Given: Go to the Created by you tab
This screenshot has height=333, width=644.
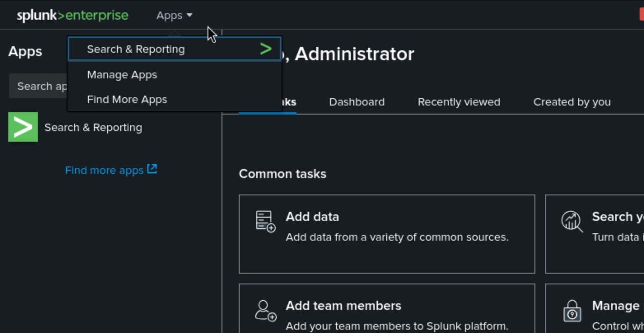Looking at the screenshot, I should [572, 102].
